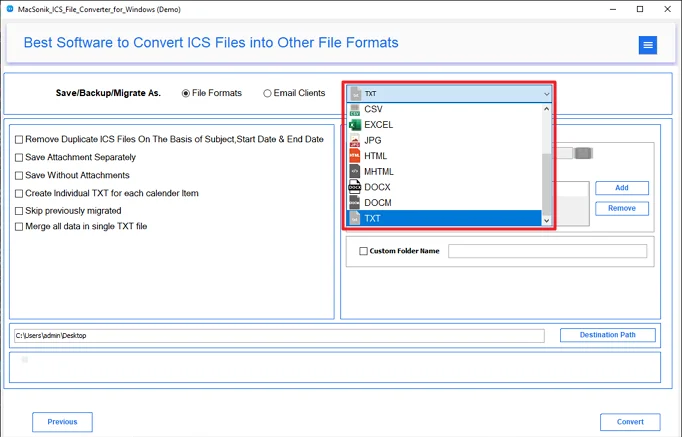The height and width of the screenshot is (437, 682).
Task: Click the DOCM document icon in list
Action: point(355,203)
